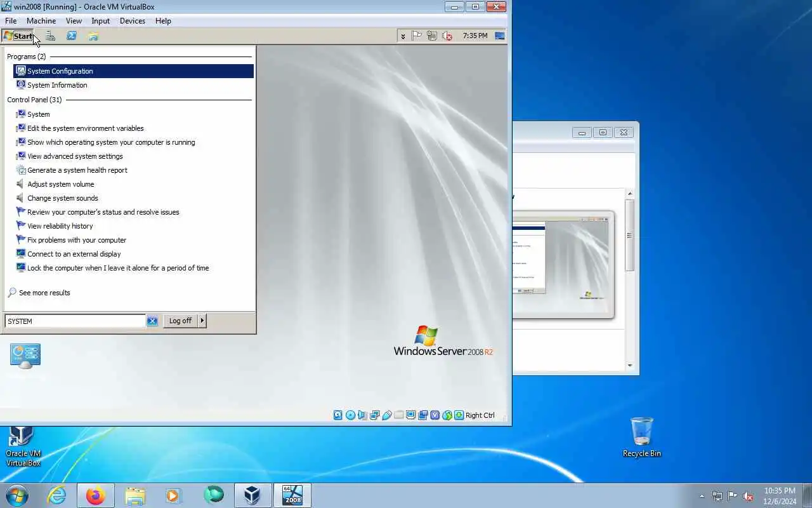
Task: Click the SYSTEM search input field
Action: click(x=75, y=321)
